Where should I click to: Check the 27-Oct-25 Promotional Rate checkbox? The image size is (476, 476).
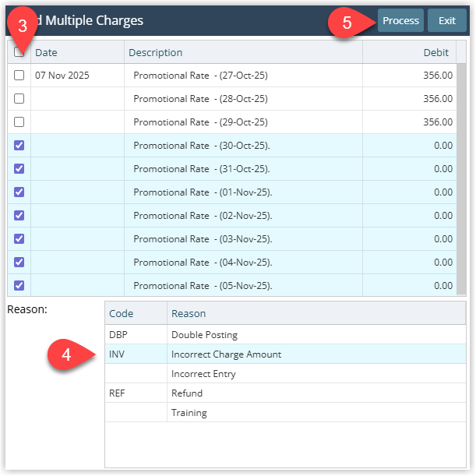click(x=19, y=75)
